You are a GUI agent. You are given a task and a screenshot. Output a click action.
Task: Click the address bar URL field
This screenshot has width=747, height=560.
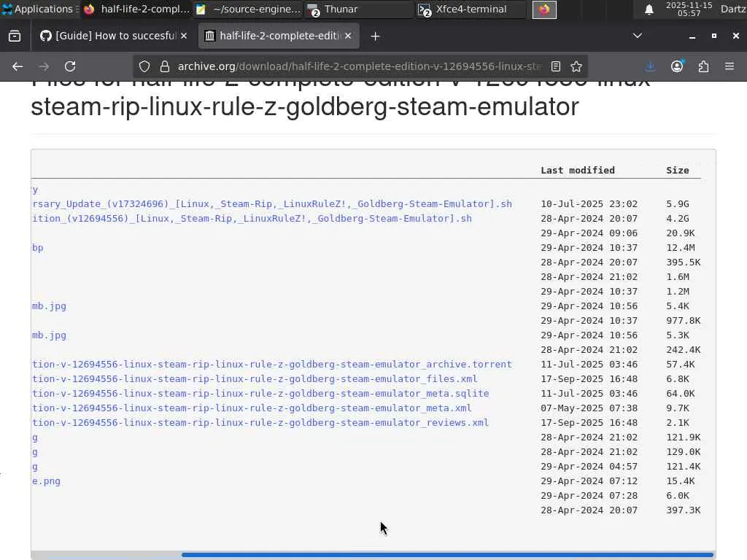point(359,66)
